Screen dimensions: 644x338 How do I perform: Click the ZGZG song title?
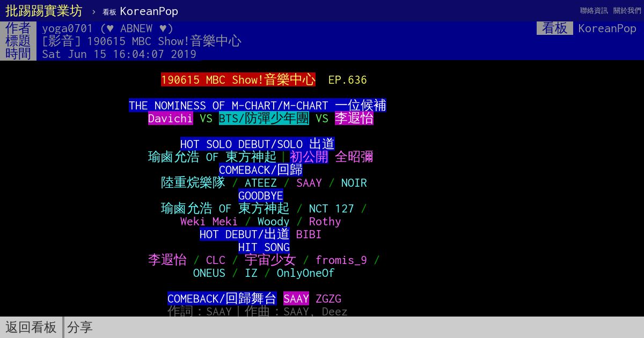click(328, 299)
